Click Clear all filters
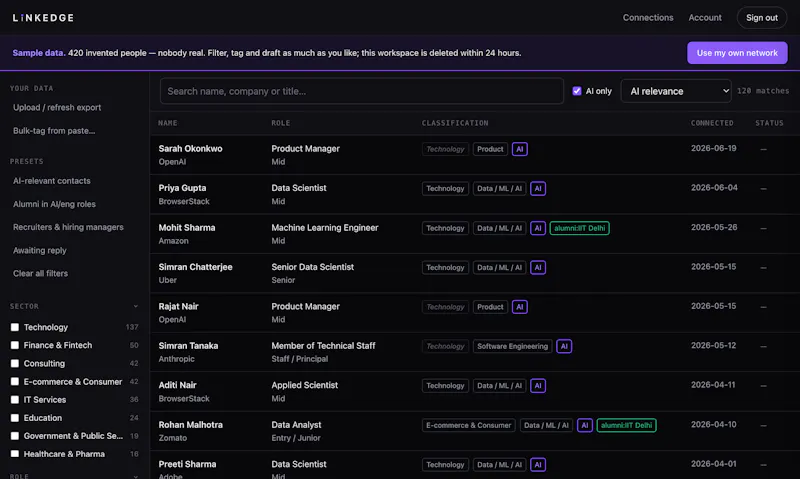 40,273
